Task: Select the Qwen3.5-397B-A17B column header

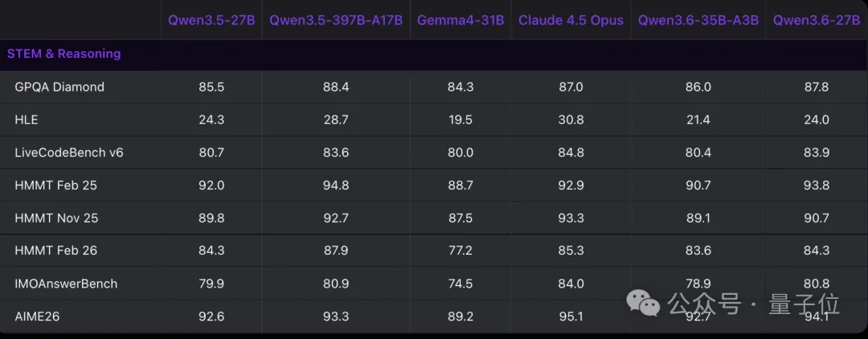Action: coord(336,20)
